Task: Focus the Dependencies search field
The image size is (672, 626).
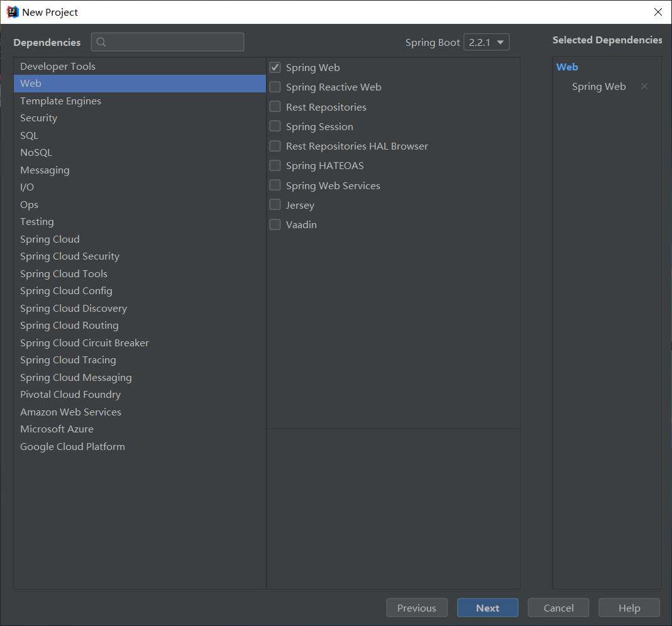Action: [x=168, y=42]
